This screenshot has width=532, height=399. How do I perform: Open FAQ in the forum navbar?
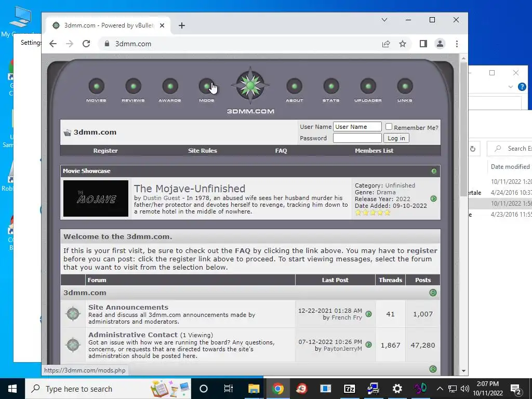click(x=281, y=151)
